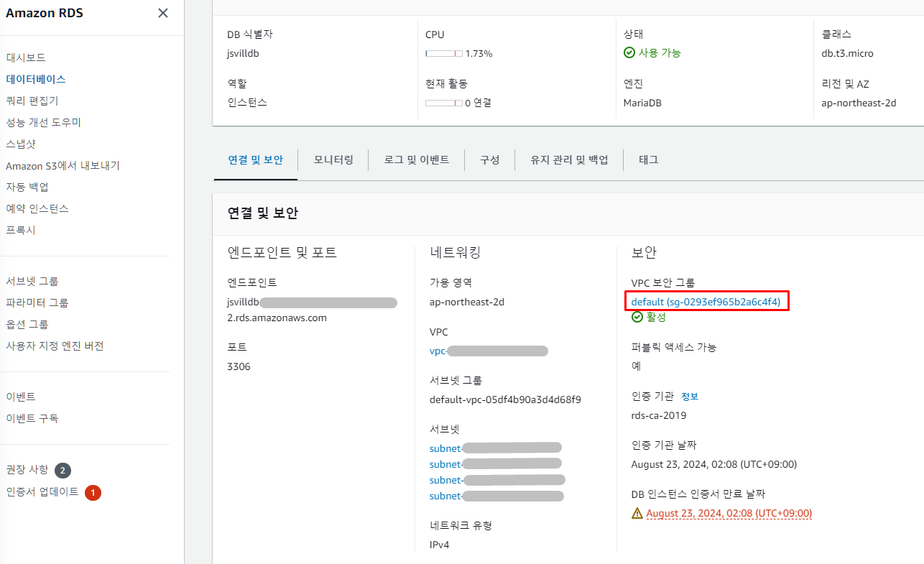Select the 1.73% CPU value
The height and width of the screenshot is (564, 924).
pos(479,53)
